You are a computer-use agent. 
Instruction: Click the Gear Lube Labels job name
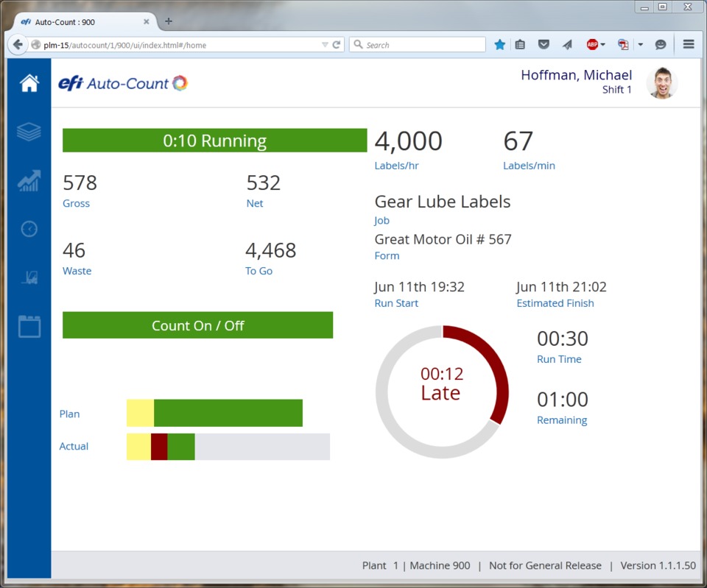pos(443,202)
